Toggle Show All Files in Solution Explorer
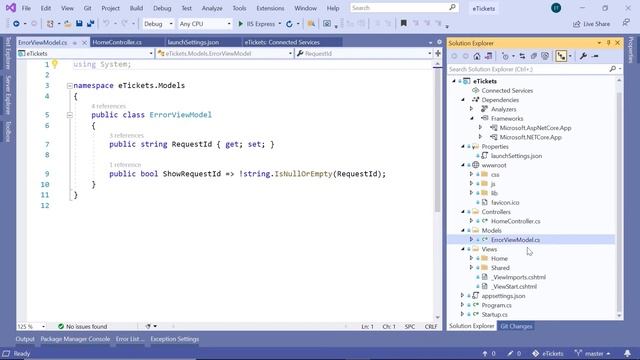640x360 pixels. (x=545, y=56)
